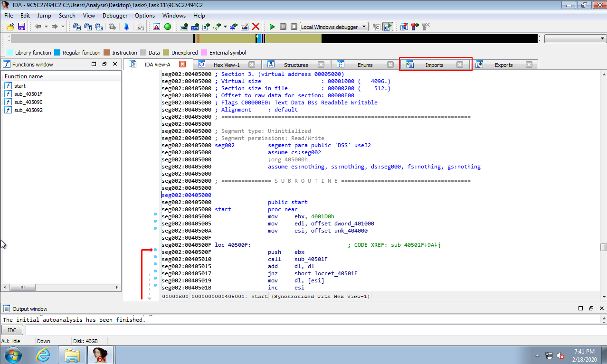Viewport: 607px width, 364px height.
Task: Expand the back-navigation history arrow dropdown
Action: (46, 27)
